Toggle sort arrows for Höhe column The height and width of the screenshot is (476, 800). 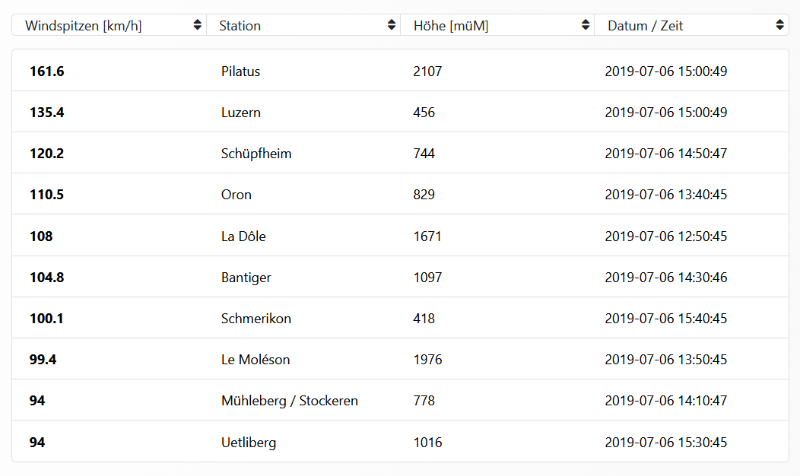pos(584,26)
